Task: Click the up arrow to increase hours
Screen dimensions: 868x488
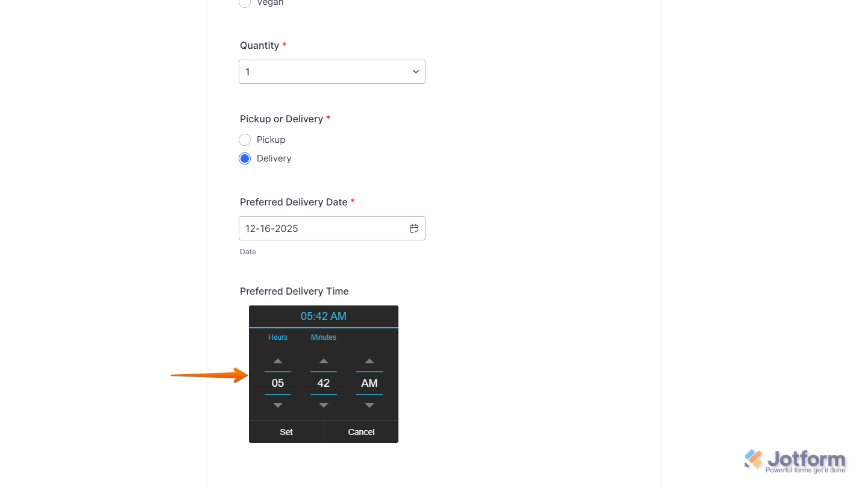Action: click(277, 361)
